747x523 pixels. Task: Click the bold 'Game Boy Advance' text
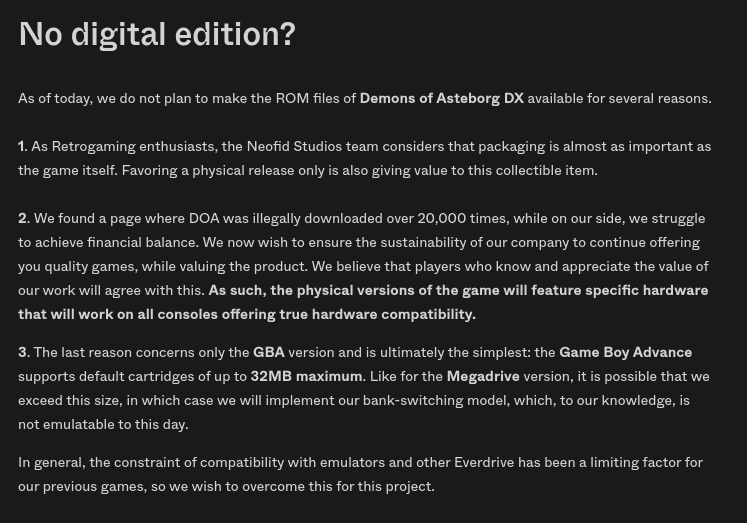click(626, 352)
